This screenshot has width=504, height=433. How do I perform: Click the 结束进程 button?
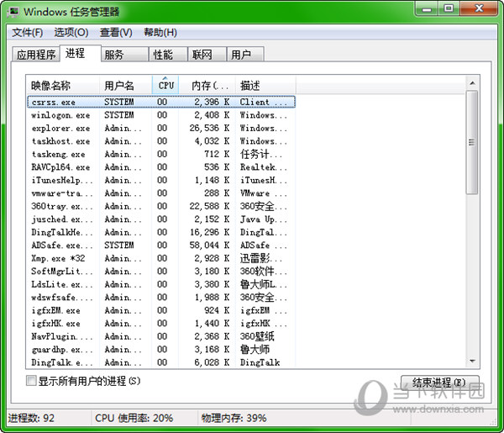pos(440,382)
